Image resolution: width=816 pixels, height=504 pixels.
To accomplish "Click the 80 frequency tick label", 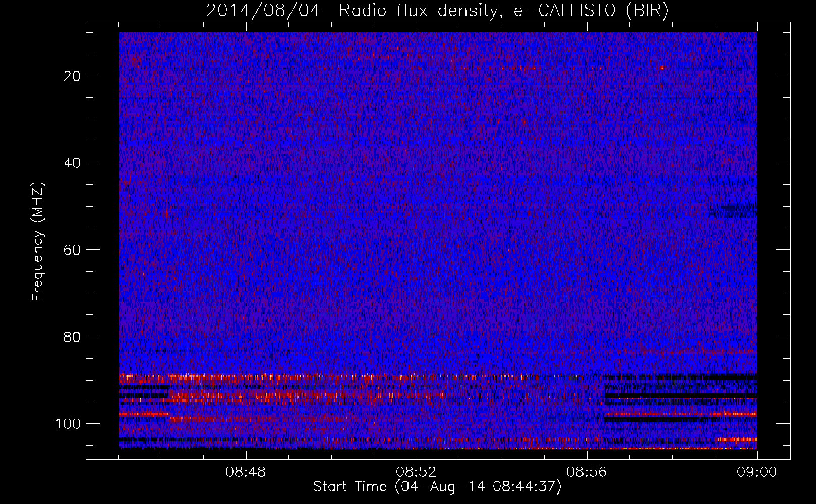I will coord(73,337).
